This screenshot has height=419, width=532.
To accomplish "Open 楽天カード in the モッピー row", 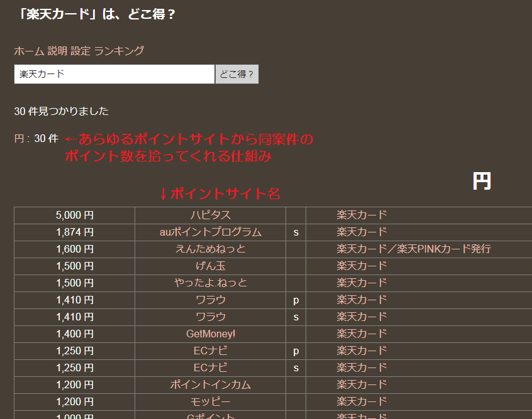I will coord(362,401).
